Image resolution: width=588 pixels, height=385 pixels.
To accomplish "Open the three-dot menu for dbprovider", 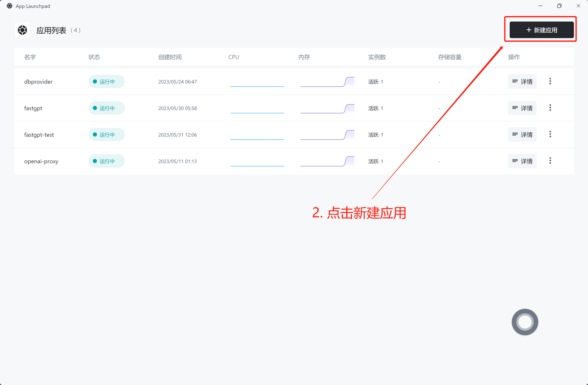I will click(x=550, y=81).
